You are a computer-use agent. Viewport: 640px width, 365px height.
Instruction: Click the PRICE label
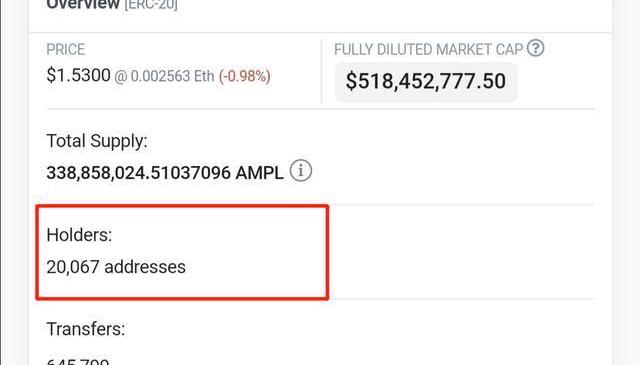click(66, 49)
